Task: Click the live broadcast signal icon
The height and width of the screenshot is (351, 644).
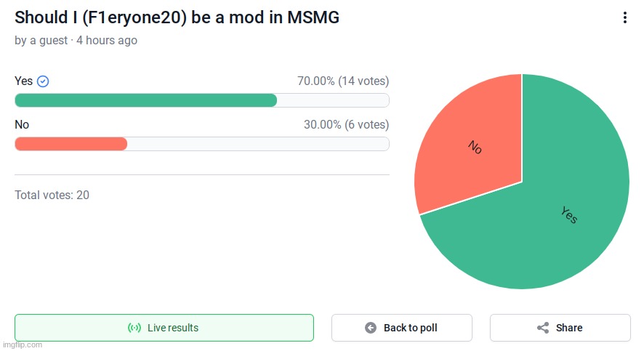Action: 134,328
